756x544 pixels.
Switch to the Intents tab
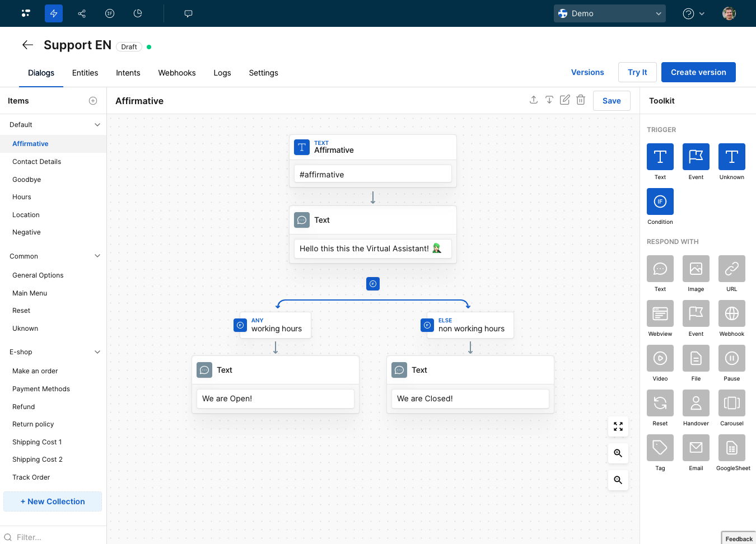coord(128,73)
